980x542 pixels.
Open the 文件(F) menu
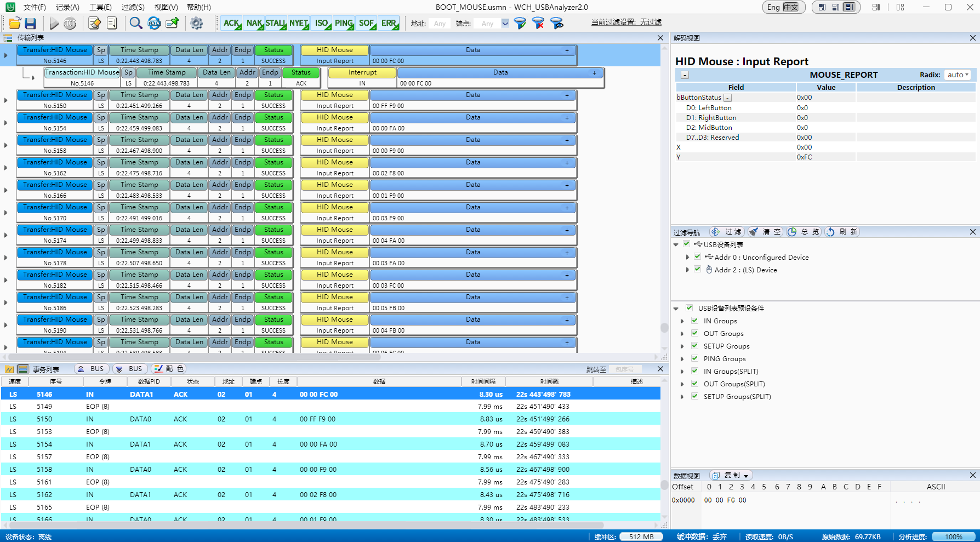coord(35,7)
